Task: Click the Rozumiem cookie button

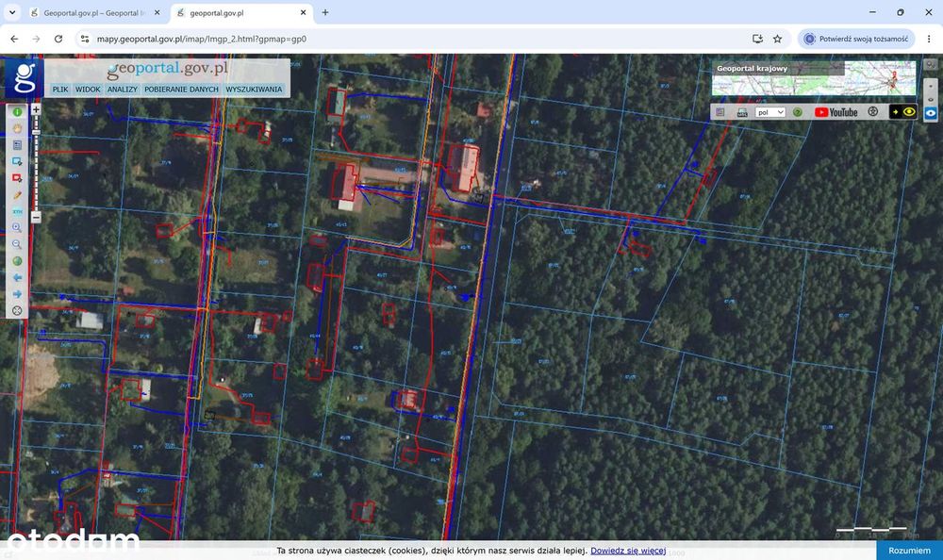Action: [909, 551]
